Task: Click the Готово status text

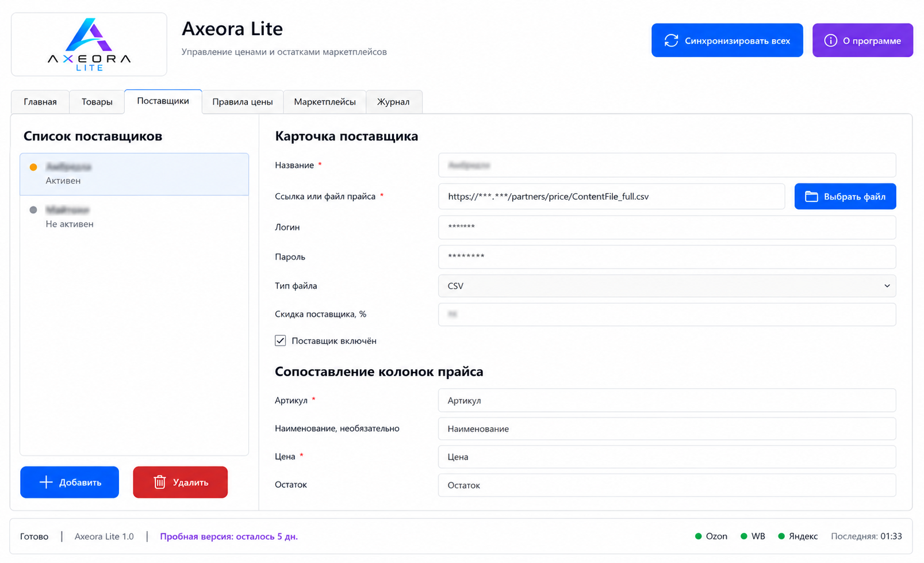Action: tap(34, 537)
